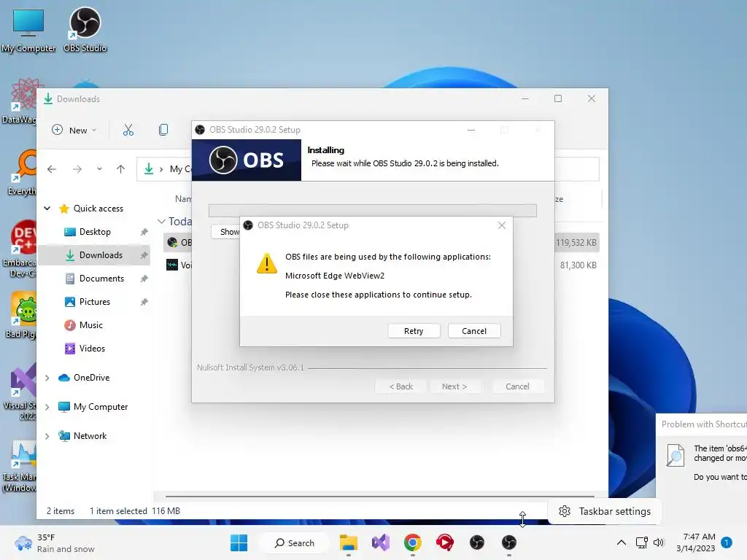Screen dimensions: 747x560
Task: Select Downloads folder in sidebar
Action: point(101,255)
